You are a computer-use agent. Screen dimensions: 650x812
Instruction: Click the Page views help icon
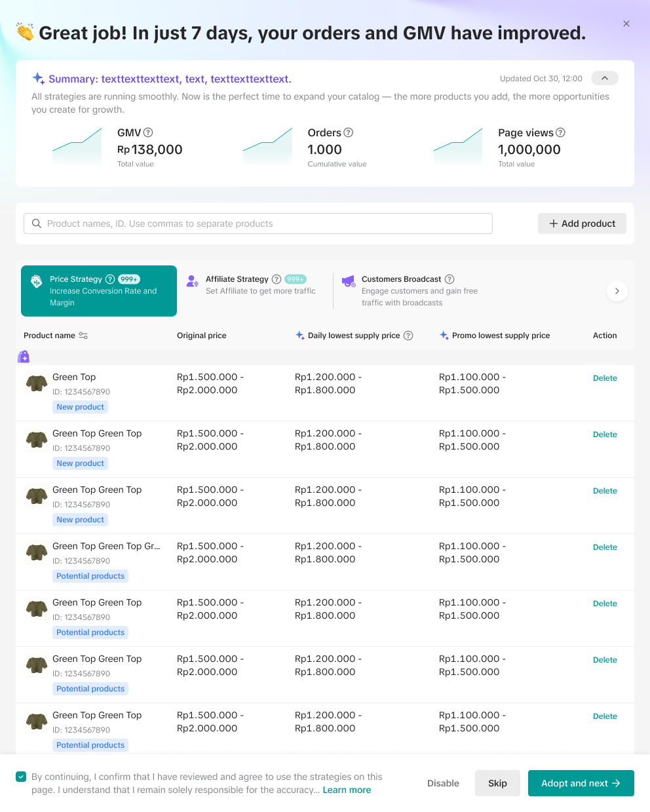[x=560, y=132]
